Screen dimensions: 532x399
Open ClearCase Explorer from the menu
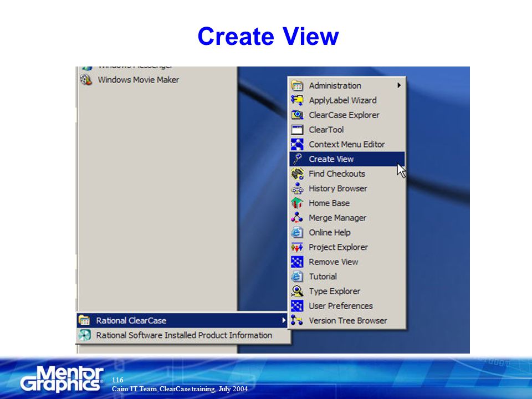[x=347, y=115]
